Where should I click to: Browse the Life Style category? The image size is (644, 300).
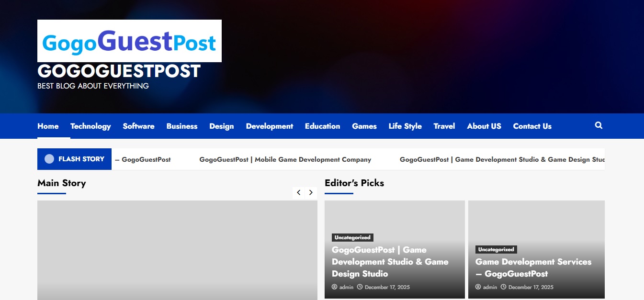coord(405,126)
